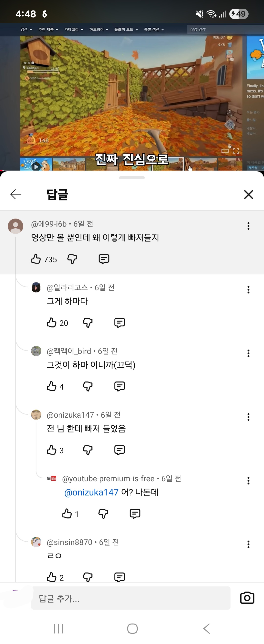This screenshot has height=644, width=264.
Task: Open Android recent apps button
Action: coord(59,628)
